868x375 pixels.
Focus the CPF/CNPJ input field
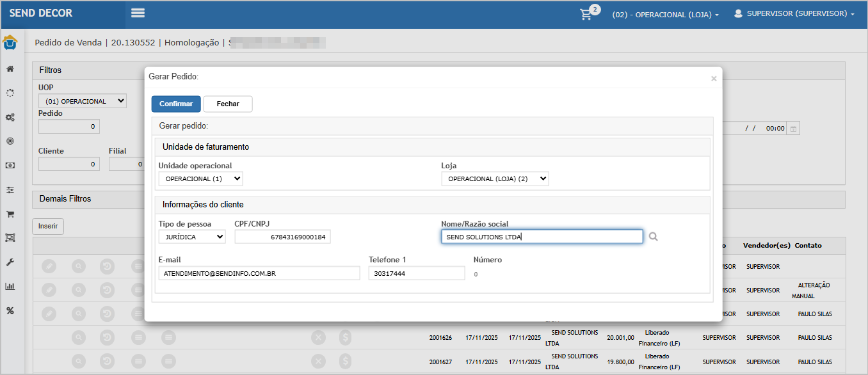282,237
